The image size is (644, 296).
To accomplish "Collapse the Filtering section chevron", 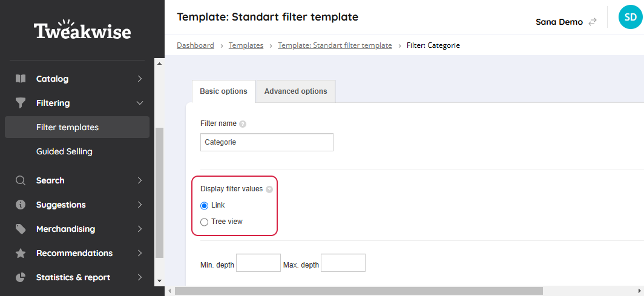I will [x=140, y=103].
